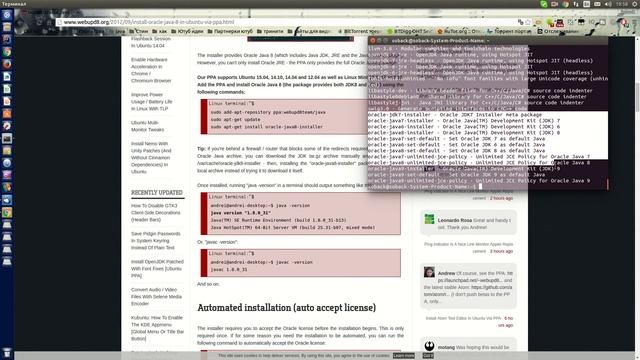The image size is (640, 360).
Task: Select 'oracle-java8-installer' line in terminal
Action: 464,133
